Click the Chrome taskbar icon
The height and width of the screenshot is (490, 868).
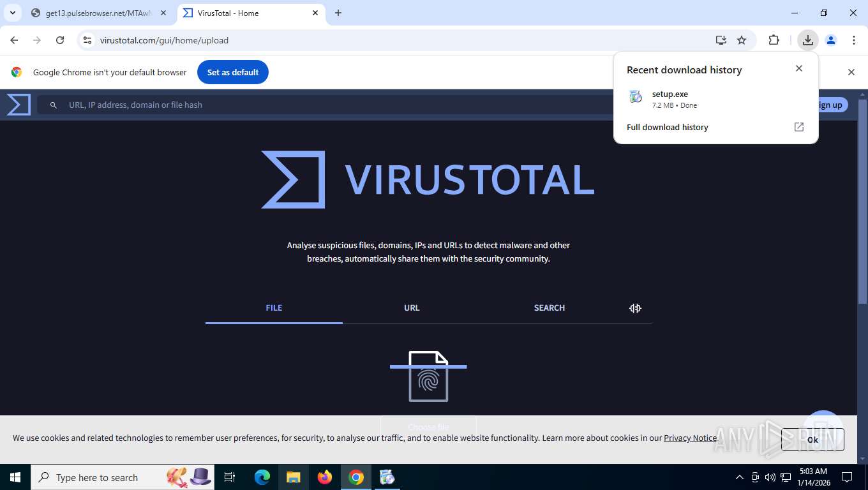click(356, 477)
